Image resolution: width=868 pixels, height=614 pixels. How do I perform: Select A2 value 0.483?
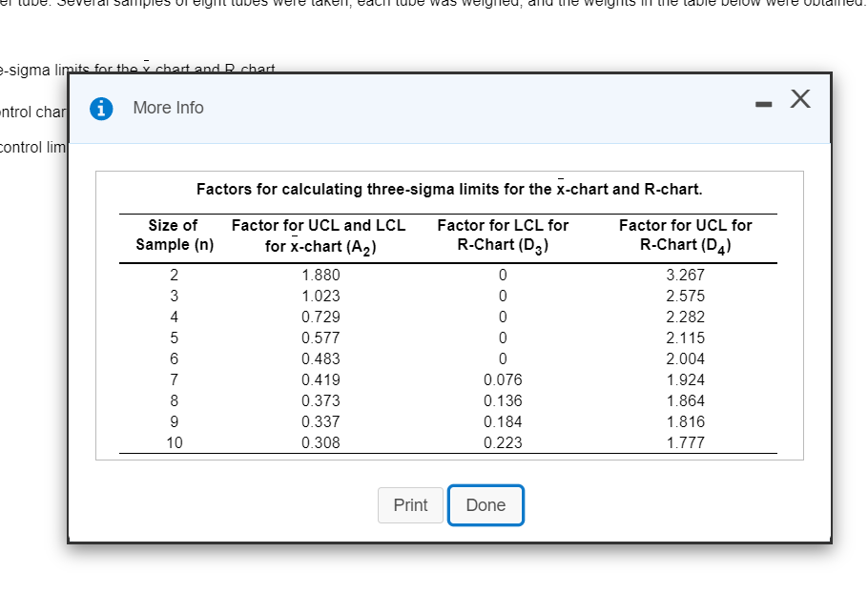click(320, 359)
